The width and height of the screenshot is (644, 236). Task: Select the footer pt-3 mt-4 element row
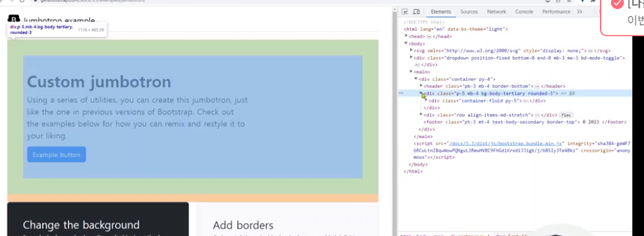pos(525,122)
